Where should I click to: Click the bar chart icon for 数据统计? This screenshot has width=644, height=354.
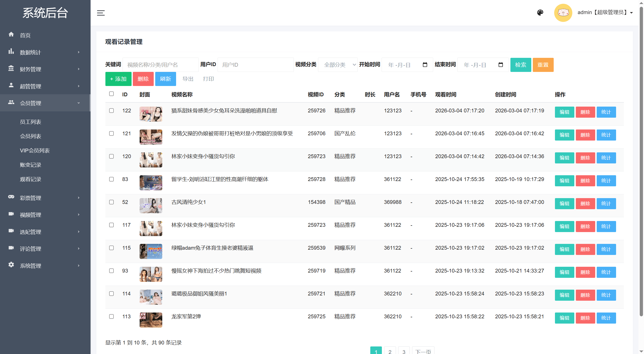tap(11, 52)
